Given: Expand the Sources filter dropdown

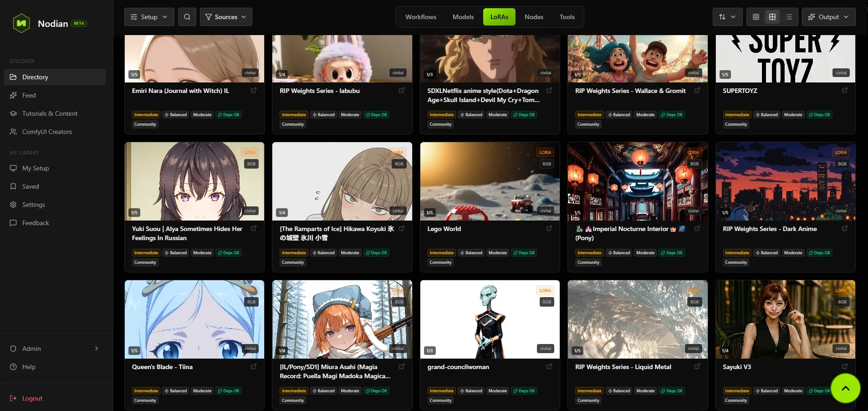Looking at the screenshot, I should (226, 17).
